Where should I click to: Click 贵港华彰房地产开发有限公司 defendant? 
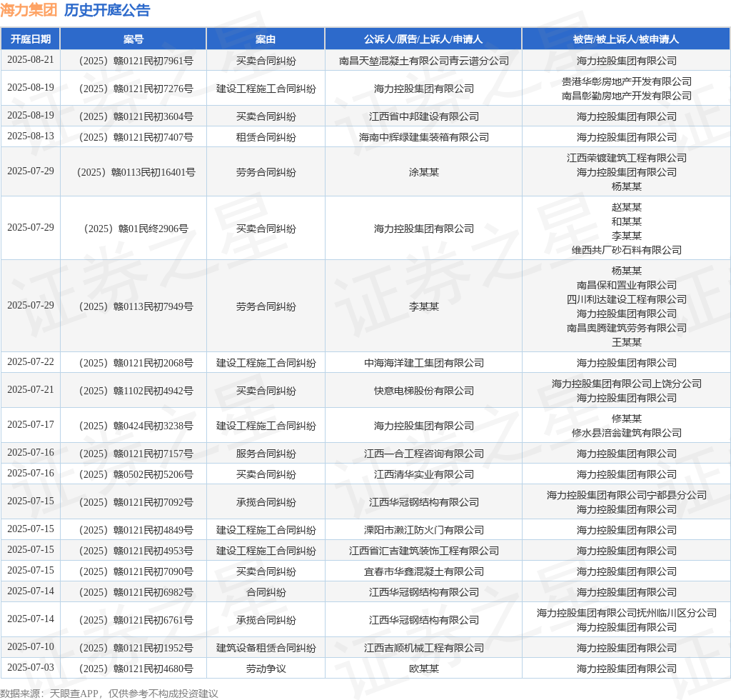(627, 81)
